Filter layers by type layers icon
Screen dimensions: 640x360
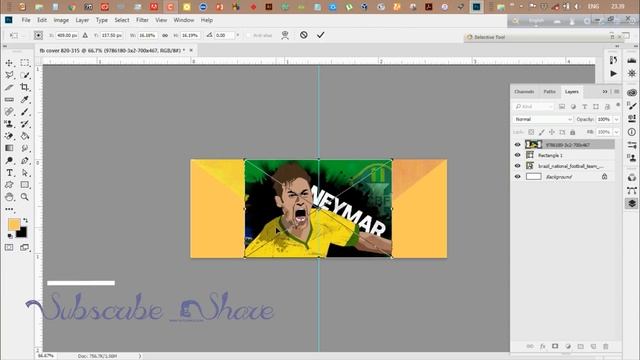(x=584, y=107)
